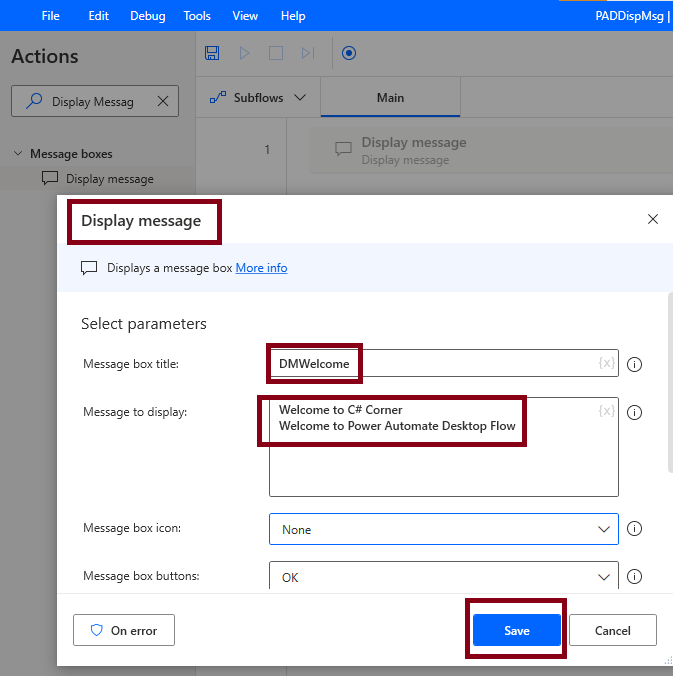The height and width of the screenshot is (676, 673).
Task: Open the Message box buttons dropdown
Action: (x=444, y=577)
